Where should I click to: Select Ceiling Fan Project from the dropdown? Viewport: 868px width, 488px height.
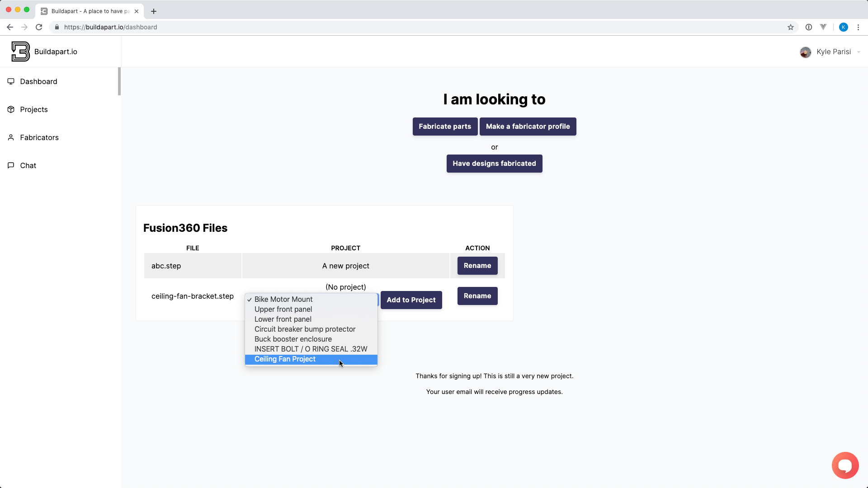pos(285,359)
